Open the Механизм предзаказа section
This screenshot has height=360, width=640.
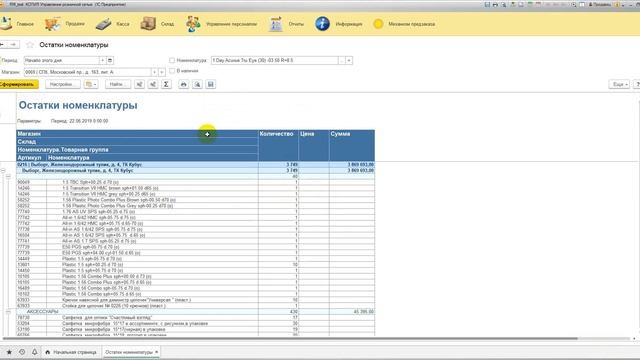[404, 24]
